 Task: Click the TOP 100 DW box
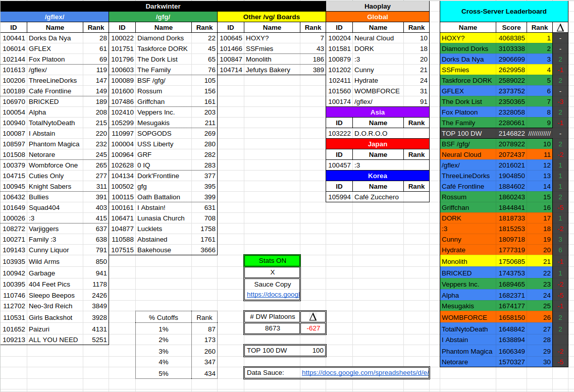[x=285, y=350]
